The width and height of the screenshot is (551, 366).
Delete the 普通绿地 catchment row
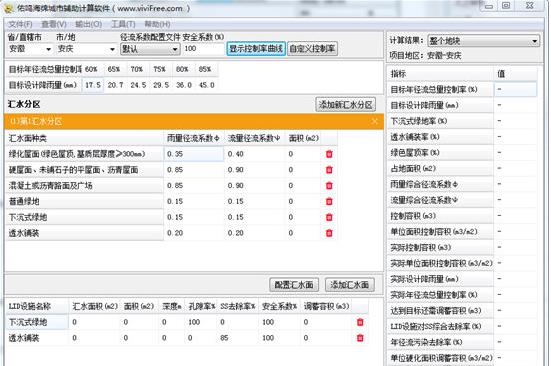pyautogui.click(x=329, y=201)
